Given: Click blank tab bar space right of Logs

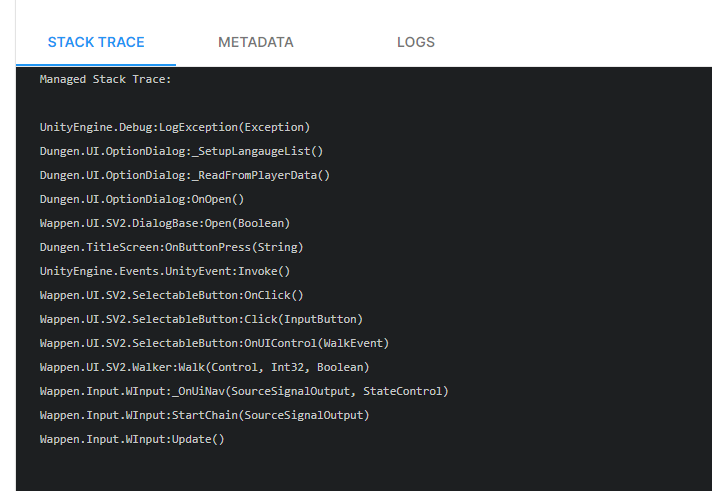Looking at the screenshot, I should point(580,42).
